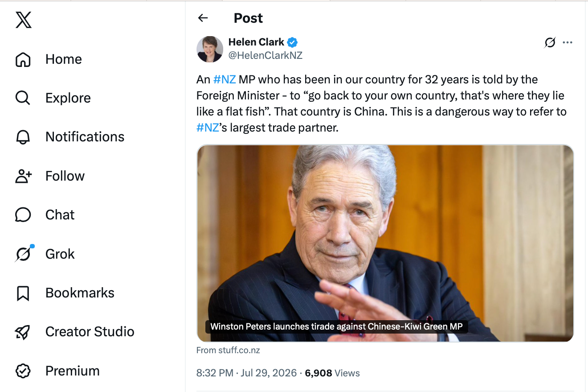Click the X logo icon
588x392 pixels.
(x=23, y=20)
